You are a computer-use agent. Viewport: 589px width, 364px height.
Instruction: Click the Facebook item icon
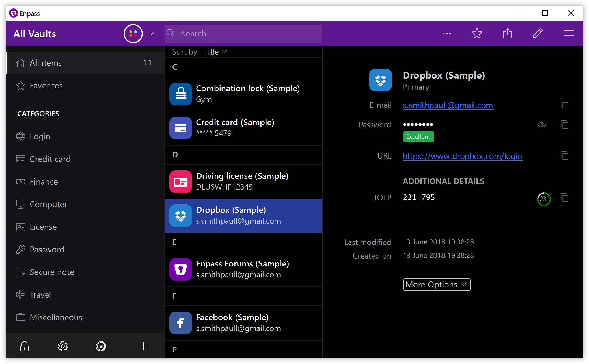[181, 323]
